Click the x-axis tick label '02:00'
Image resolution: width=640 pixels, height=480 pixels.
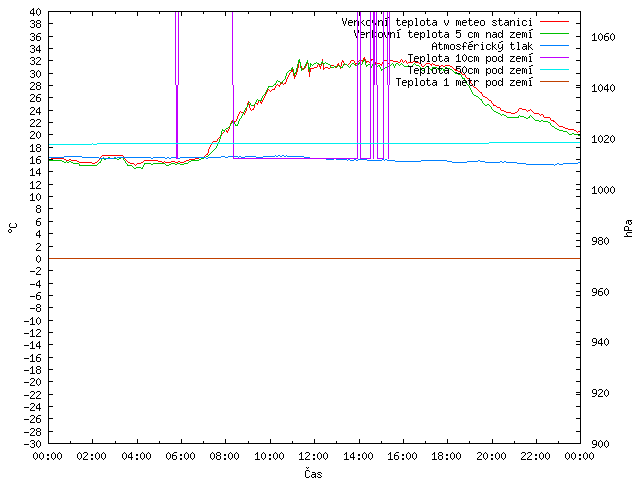92,456
